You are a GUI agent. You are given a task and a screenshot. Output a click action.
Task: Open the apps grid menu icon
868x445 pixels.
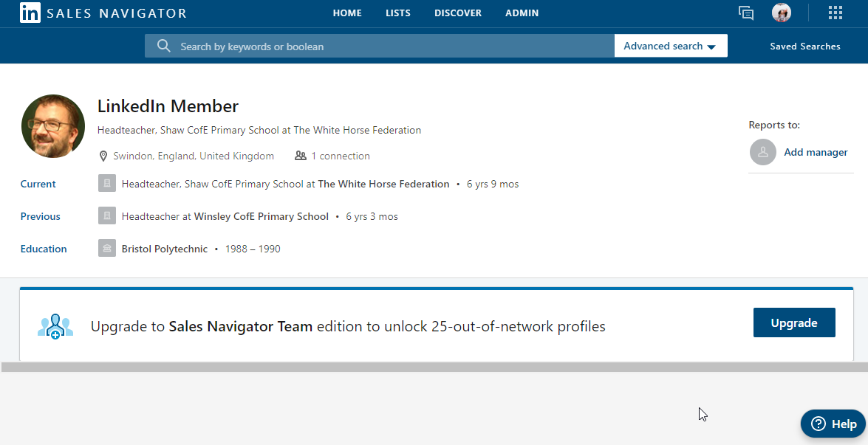835,13
